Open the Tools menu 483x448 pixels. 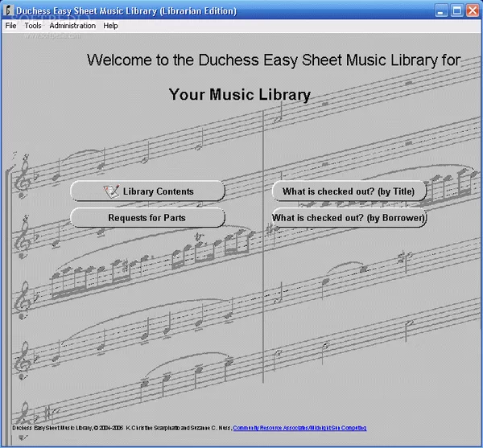tap(33, 26)
